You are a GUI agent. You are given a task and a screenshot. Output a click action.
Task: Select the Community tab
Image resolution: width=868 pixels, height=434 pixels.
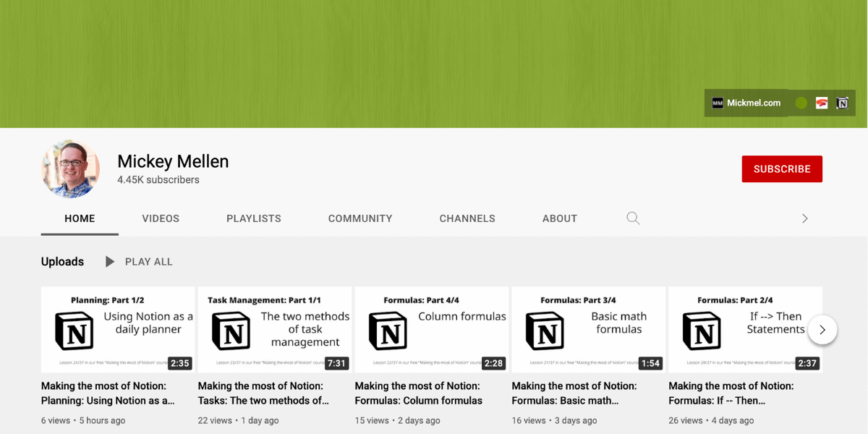360,218
